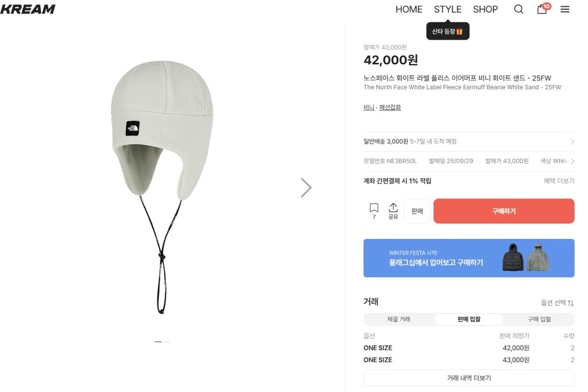Open the 비니 category link
The width and height of the screenshot is (588, 392).
coord(368,107)
